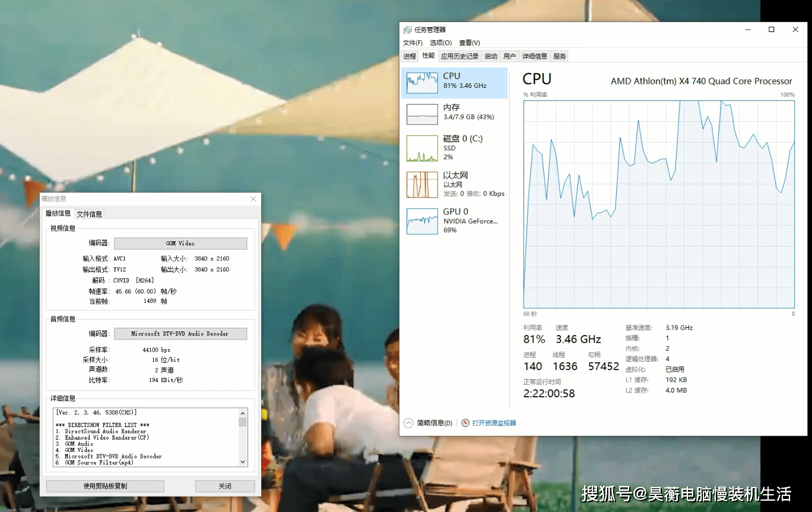812x512 pixels.
Task: Switch to 用户 tab
Action: click(x=509, y=56)
